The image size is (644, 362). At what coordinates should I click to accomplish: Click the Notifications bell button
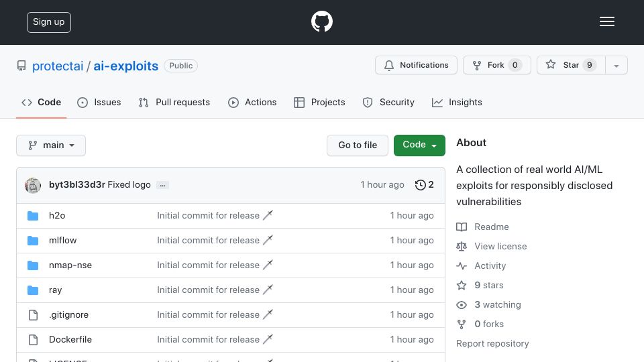[x=416, y=65]
